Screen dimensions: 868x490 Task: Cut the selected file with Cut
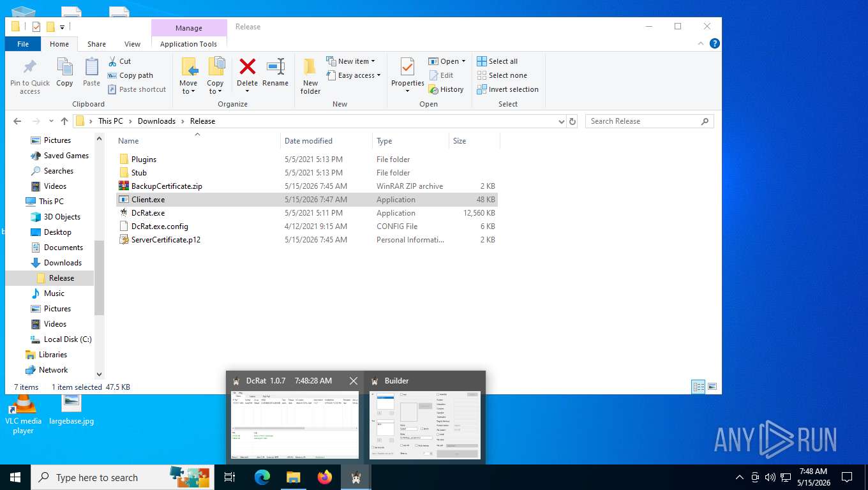point(119,61)
